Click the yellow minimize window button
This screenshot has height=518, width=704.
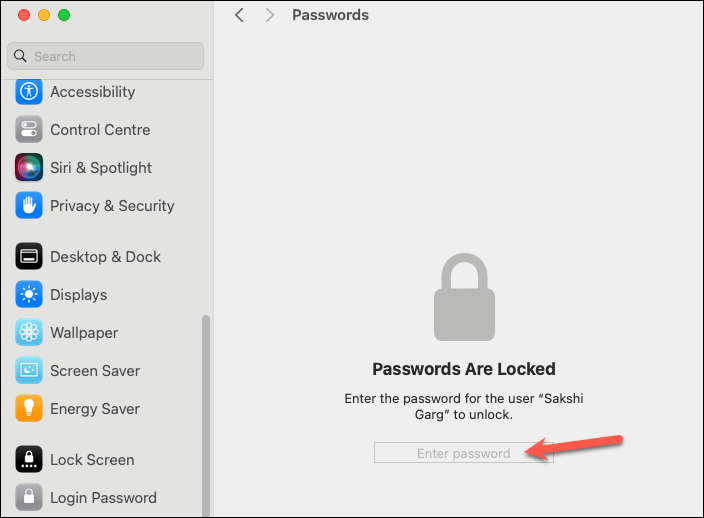click(x=44, y=15)
